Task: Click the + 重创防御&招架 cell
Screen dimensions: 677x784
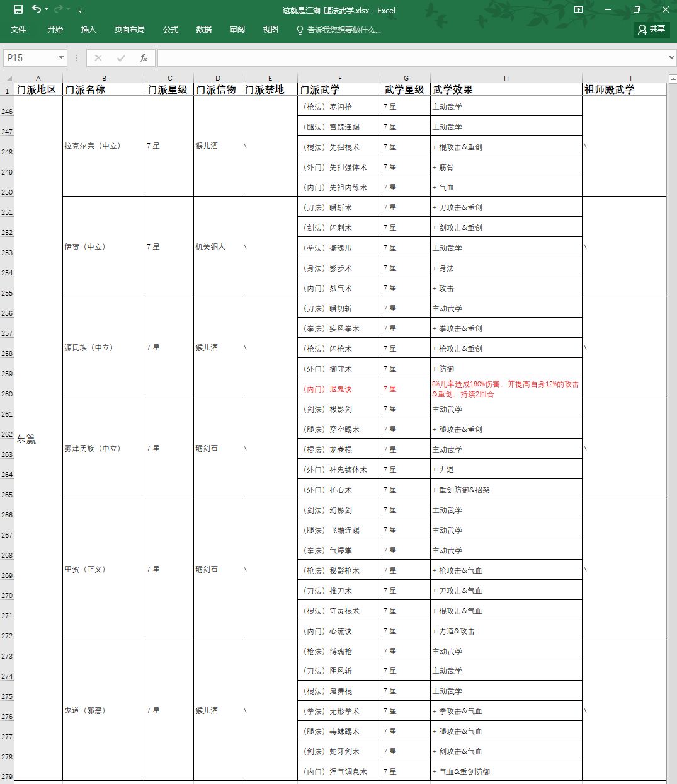Action: [x=506, y=490]
